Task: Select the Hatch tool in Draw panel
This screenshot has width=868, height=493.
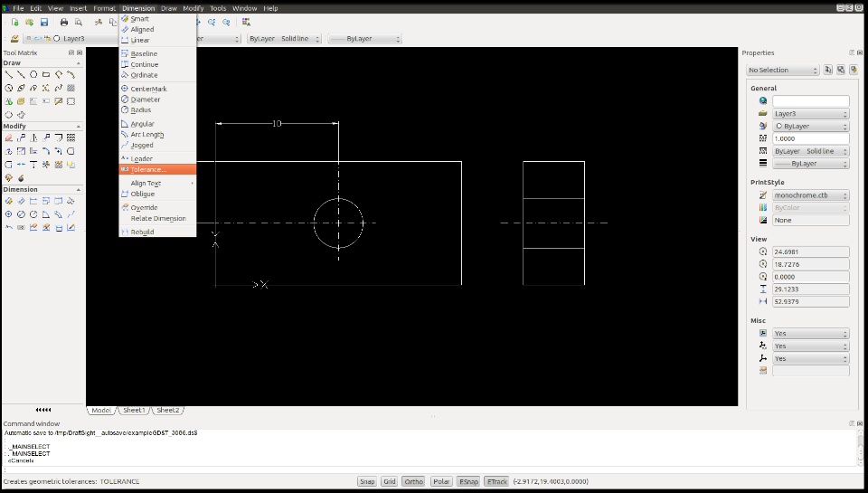Action: tap(71, 88)
